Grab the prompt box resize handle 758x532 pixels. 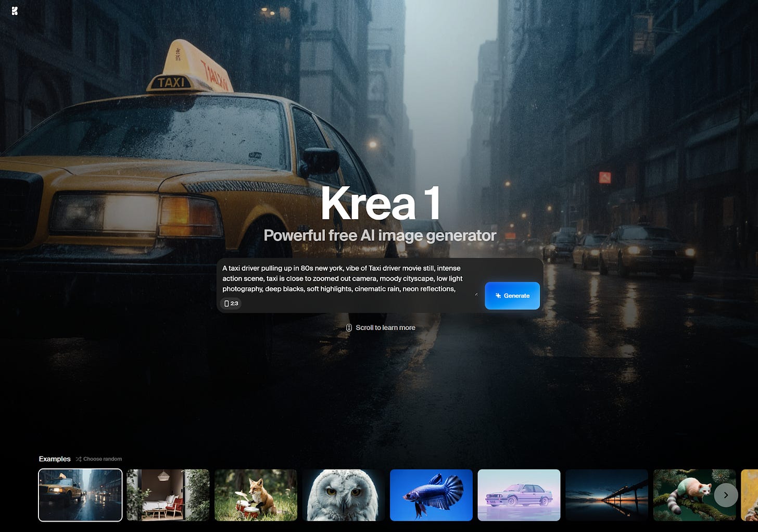(476, 294)
